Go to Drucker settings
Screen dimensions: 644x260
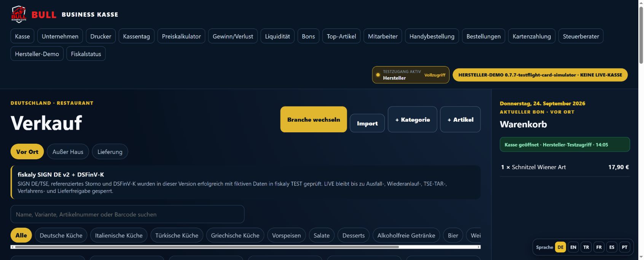pos(101,36)
